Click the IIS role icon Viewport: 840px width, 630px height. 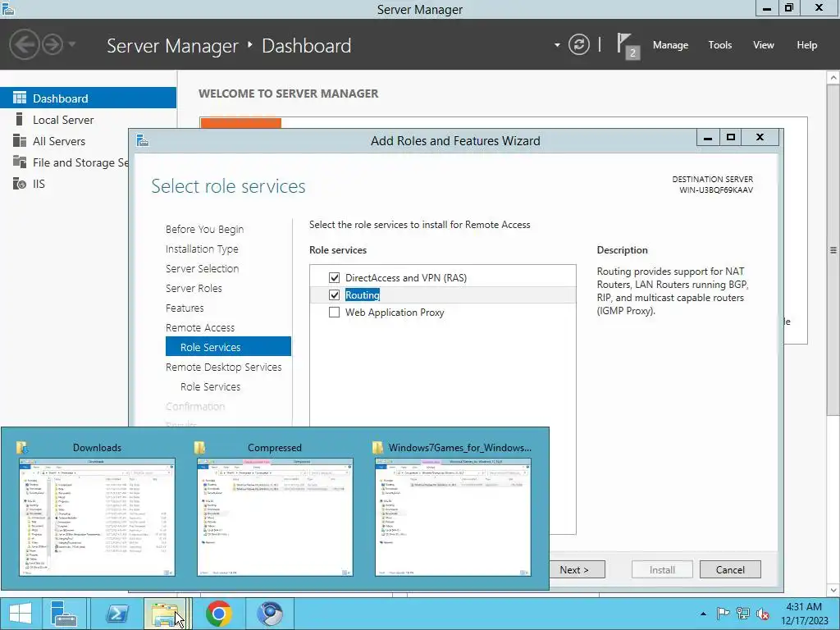[x=20, y=184]
